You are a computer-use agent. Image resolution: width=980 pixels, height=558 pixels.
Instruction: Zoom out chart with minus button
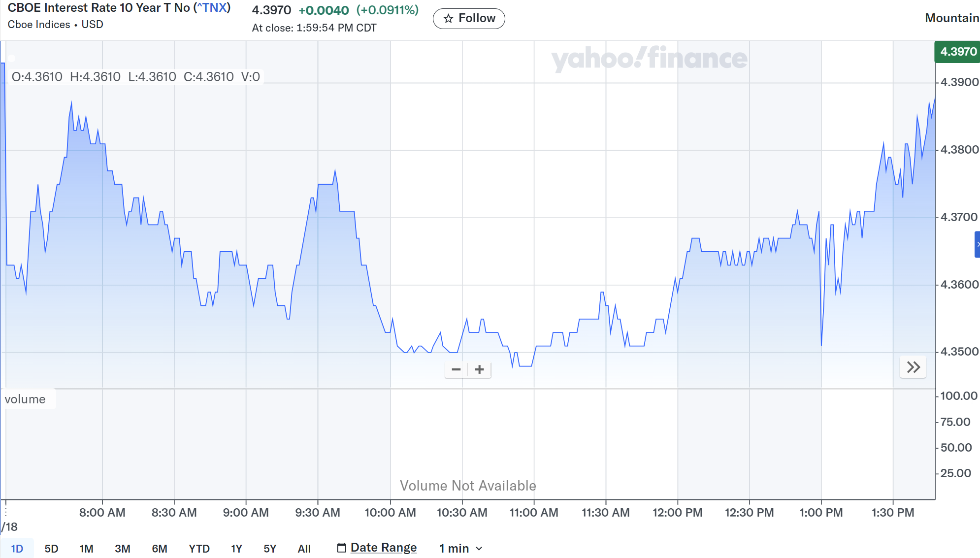[x=456, y=369]
